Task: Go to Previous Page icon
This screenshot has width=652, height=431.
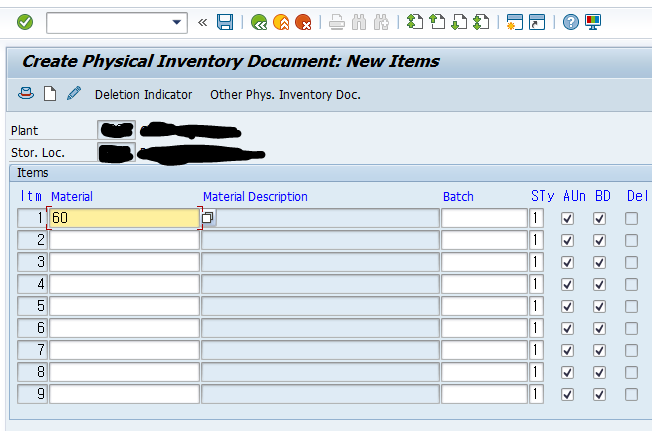Action: coord(437,22)
